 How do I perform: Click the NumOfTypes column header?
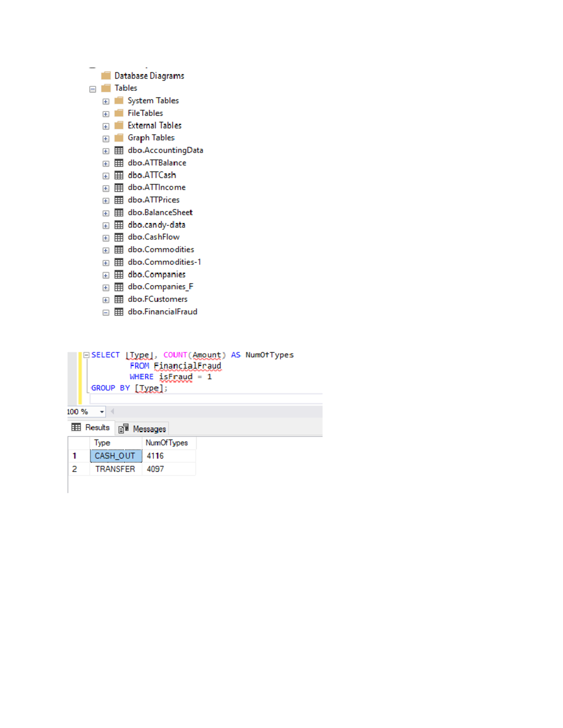point(167,443)
